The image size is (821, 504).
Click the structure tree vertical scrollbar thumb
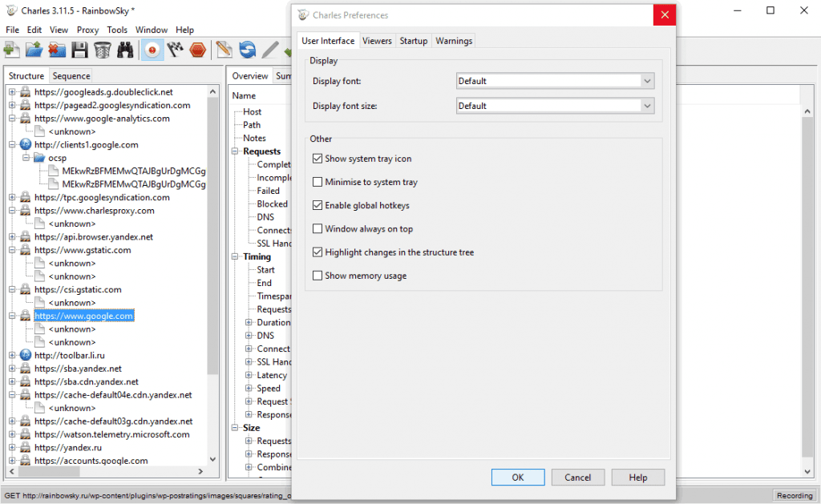click(212, 236)
